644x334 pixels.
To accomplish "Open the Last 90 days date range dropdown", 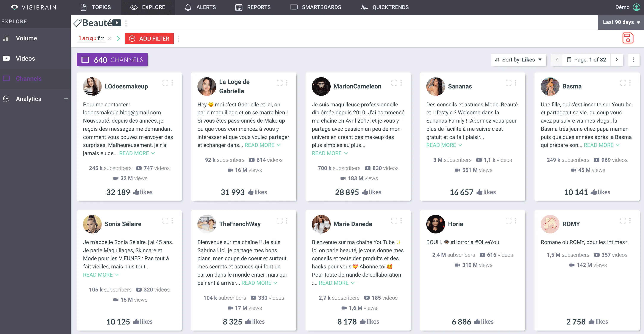I will click(x=621, y=22).
